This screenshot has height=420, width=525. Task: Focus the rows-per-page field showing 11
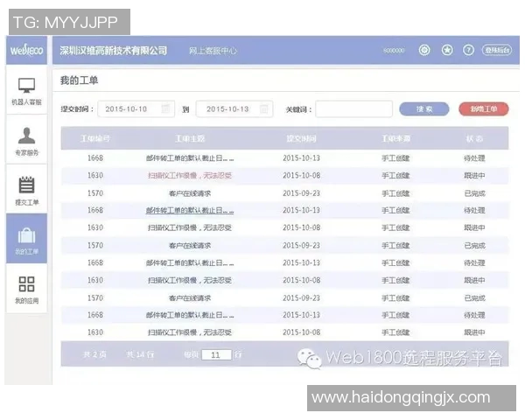tap(216, 354)
